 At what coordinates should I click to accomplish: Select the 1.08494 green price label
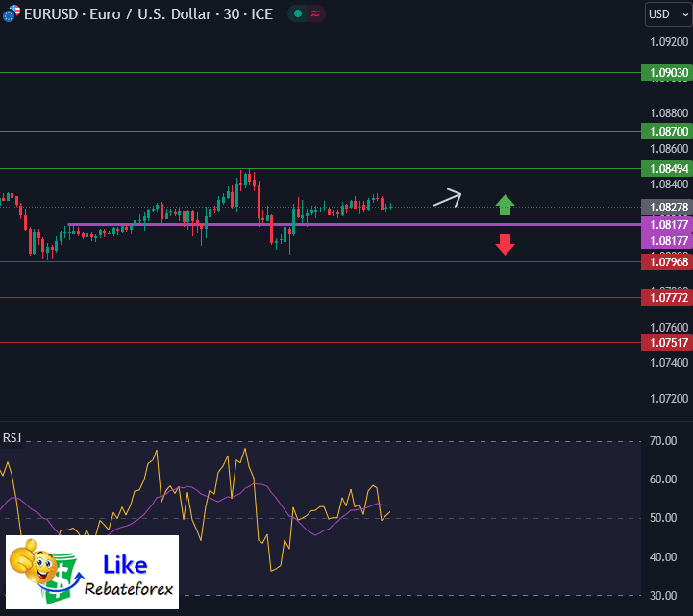pyautogui.click(x=666, y=169)
